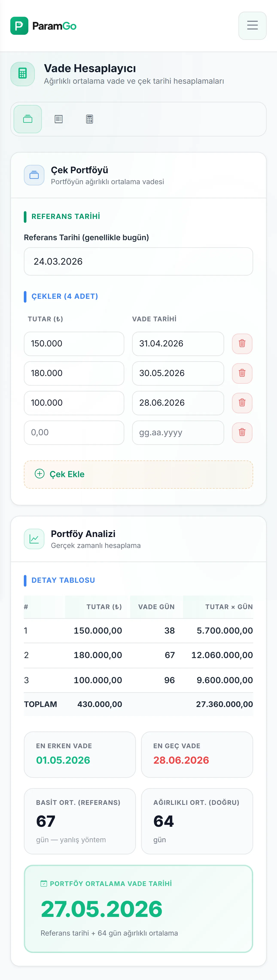The width and height of the screenshot is (277, 980).
Task: Open the receipt/check mode icon
Action: pos(58,119)
